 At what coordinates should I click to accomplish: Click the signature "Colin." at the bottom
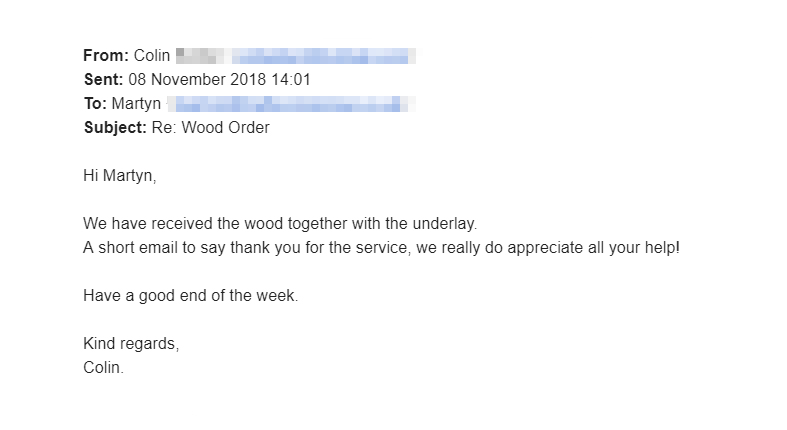(104, 368)
